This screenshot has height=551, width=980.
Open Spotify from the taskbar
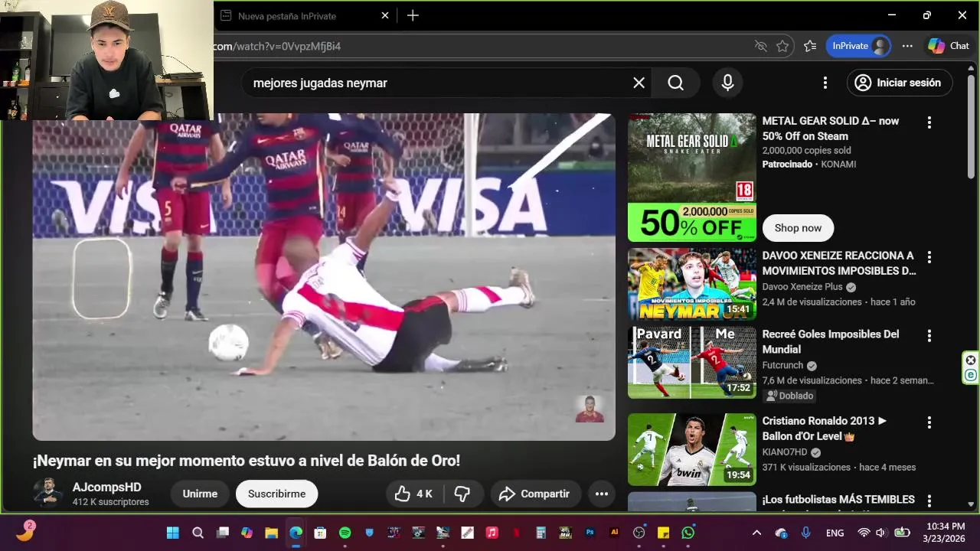[345, 533]
